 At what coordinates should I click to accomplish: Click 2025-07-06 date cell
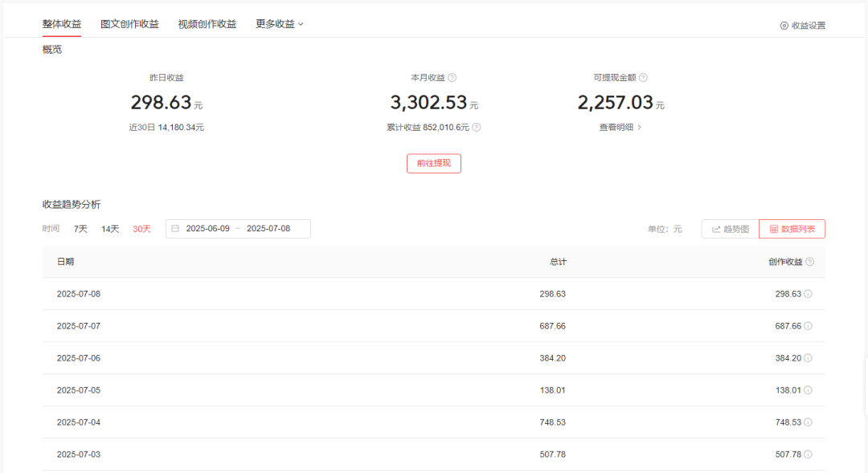pyautogui.click(x=79, y=358)
